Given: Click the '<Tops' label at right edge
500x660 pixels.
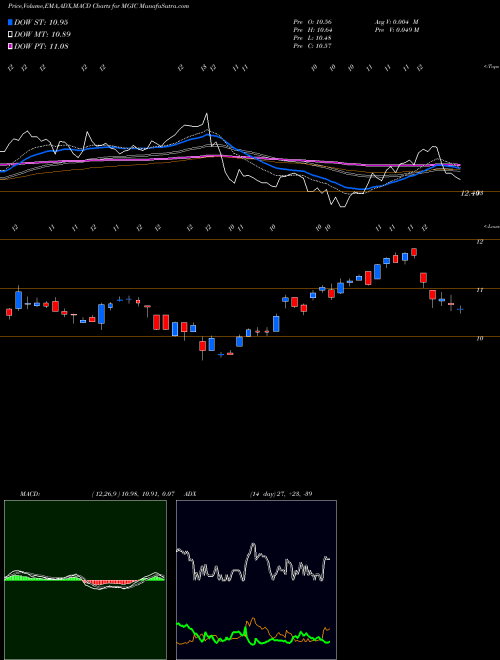Looking at the screenshot, I should (491, 67).
